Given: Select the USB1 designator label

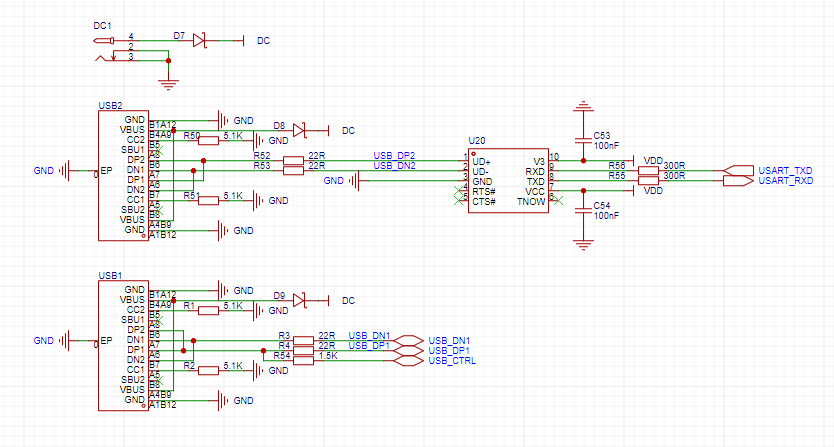Looking at the screenshot, I should click(110, 276).
